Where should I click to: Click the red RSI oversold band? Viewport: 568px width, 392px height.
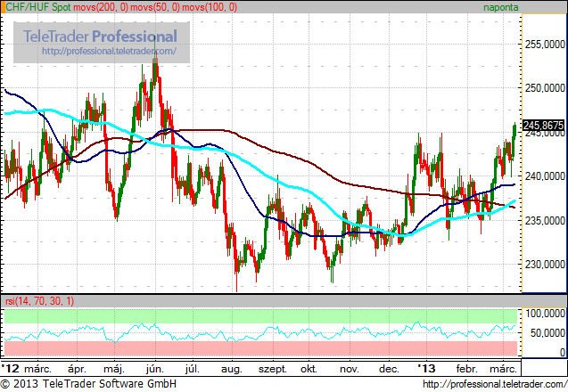click(x=260, y=348)
